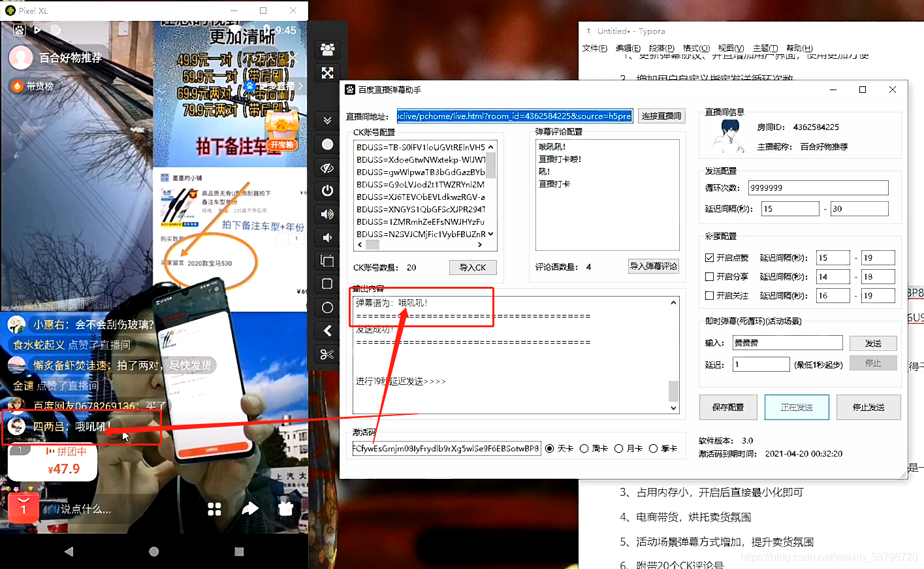The width and height of the screenshot is (924, 569).
Task: Click the 直播间地址 URL field
Action: 515,116
